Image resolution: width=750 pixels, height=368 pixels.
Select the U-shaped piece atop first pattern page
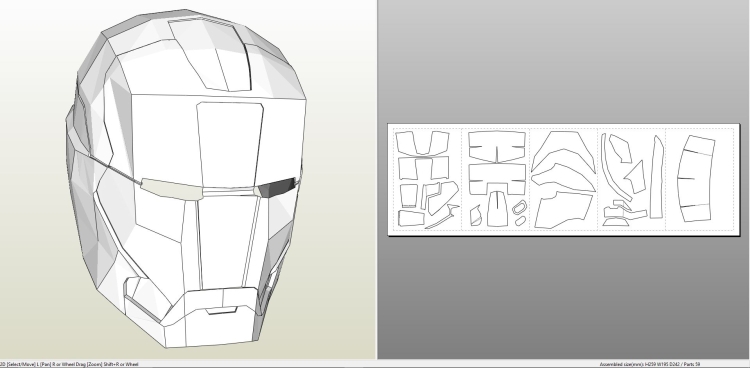pos(423,143)
